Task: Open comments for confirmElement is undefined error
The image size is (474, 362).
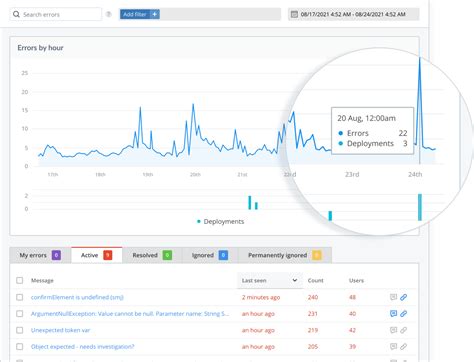Action: [x=393, y=297]
